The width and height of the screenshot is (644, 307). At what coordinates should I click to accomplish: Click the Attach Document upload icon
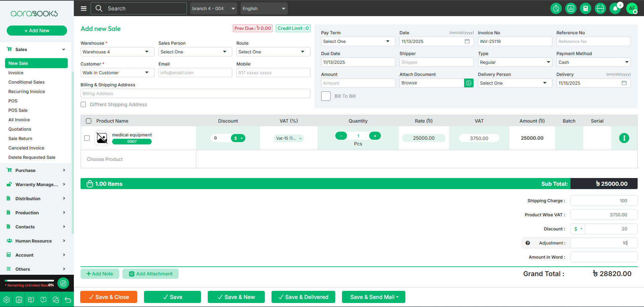click(x=468, y=83)
